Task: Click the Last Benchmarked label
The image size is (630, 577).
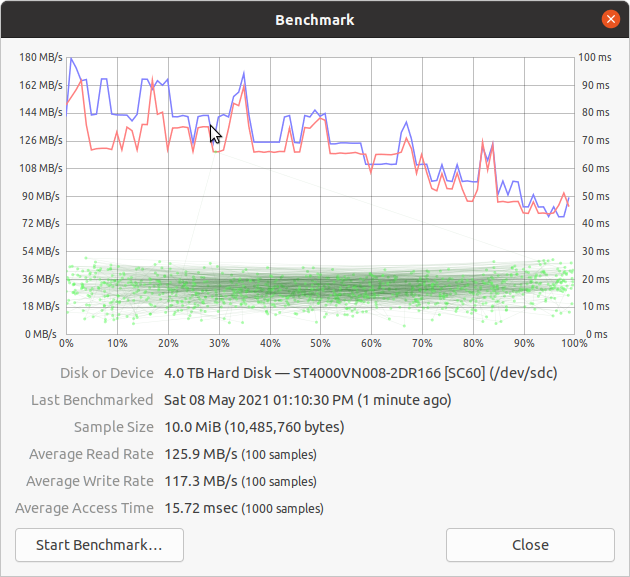Action: tap(92, 400)
